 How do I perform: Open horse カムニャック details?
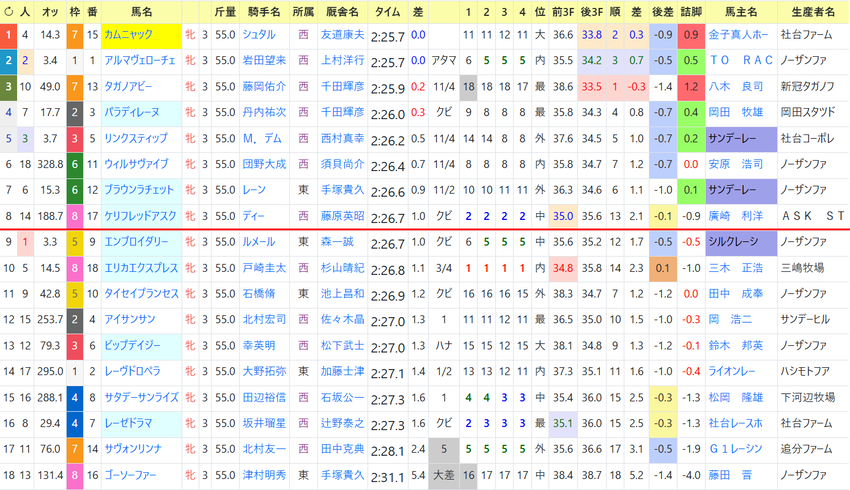[x=128, y=35]
